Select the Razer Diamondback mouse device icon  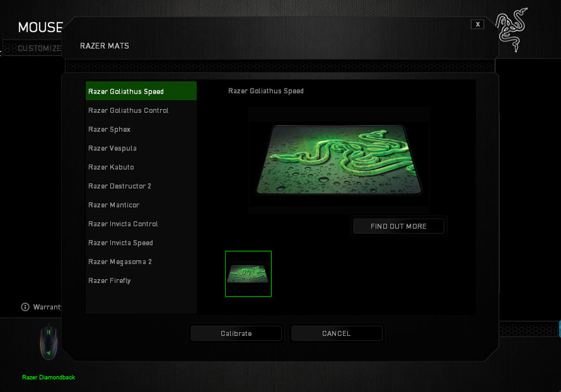point(48,343)
